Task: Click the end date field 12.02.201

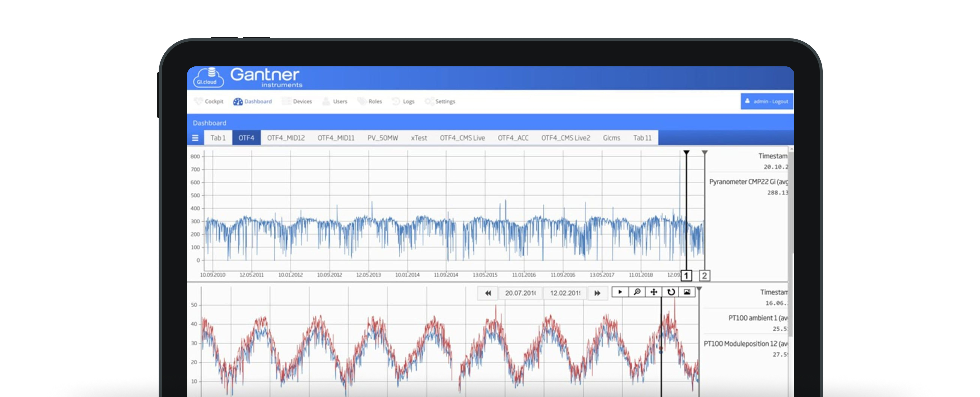Action: click(x=565, y=293)
